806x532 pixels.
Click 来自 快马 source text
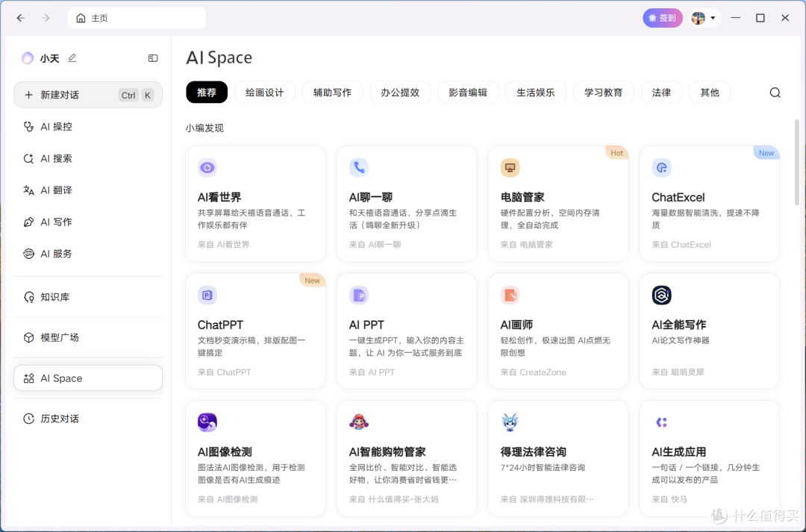click(x=669, y=499)
